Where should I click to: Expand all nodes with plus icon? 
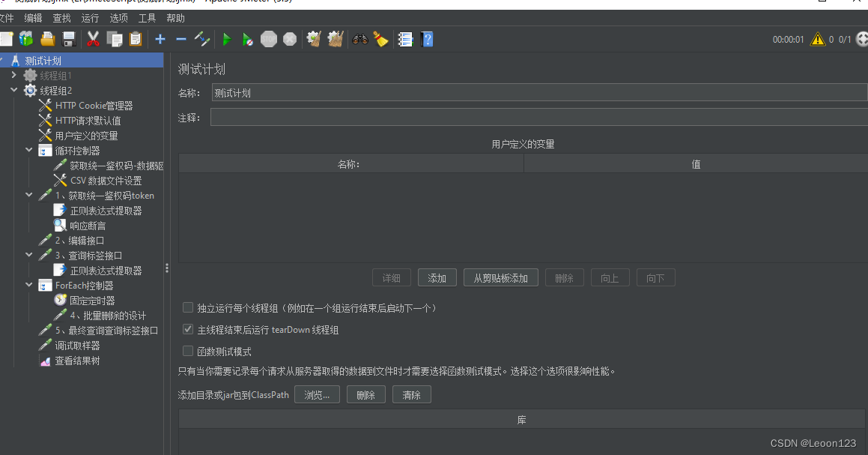(x=160, y=39)
